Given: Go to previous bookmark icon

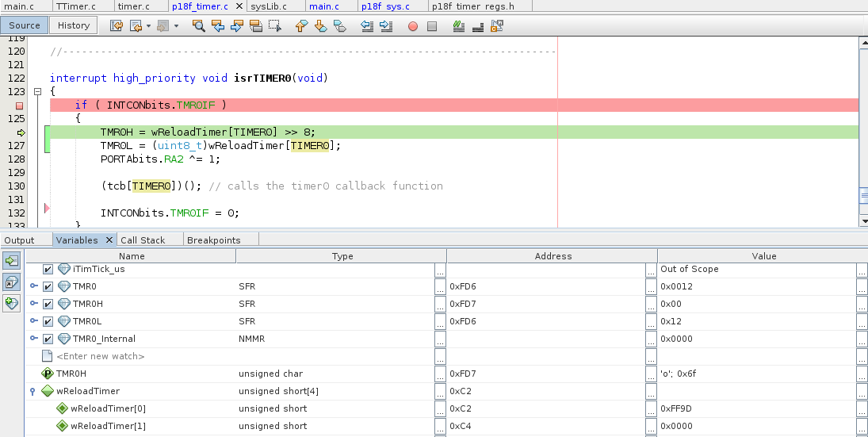Looking at the screenshot, I should click(301, 25).
